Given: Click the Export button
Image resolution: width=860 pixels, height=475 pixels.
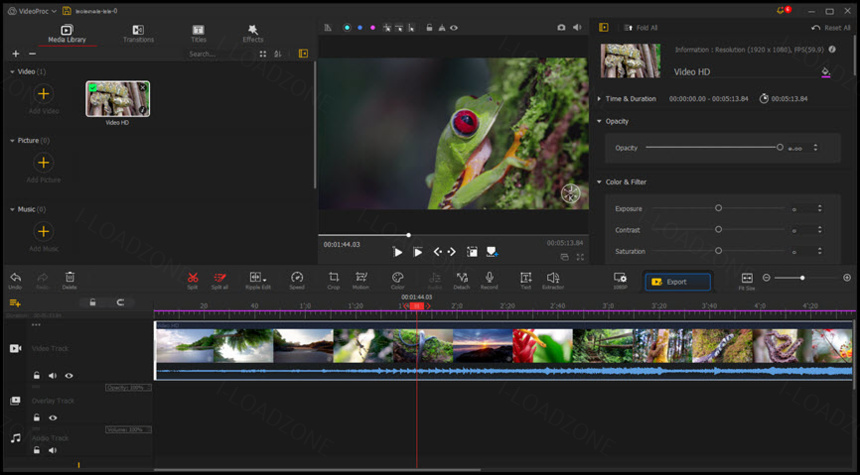Looking at the screenshot, I should [678, 282].
